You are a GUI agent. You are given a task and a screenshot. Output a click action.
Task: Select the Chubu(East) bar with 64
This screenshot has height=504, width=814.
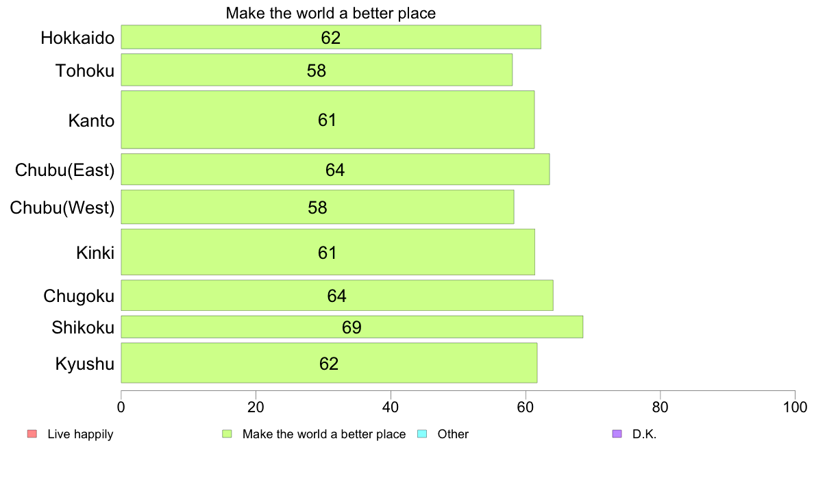pos(335,169)
